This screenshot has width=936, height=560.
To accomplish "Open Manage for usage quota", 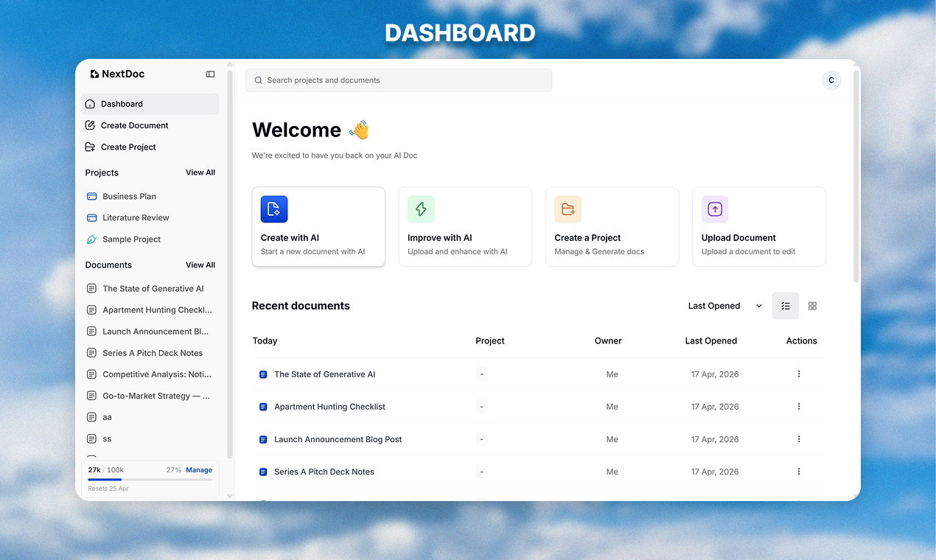I will coord(199,469).
